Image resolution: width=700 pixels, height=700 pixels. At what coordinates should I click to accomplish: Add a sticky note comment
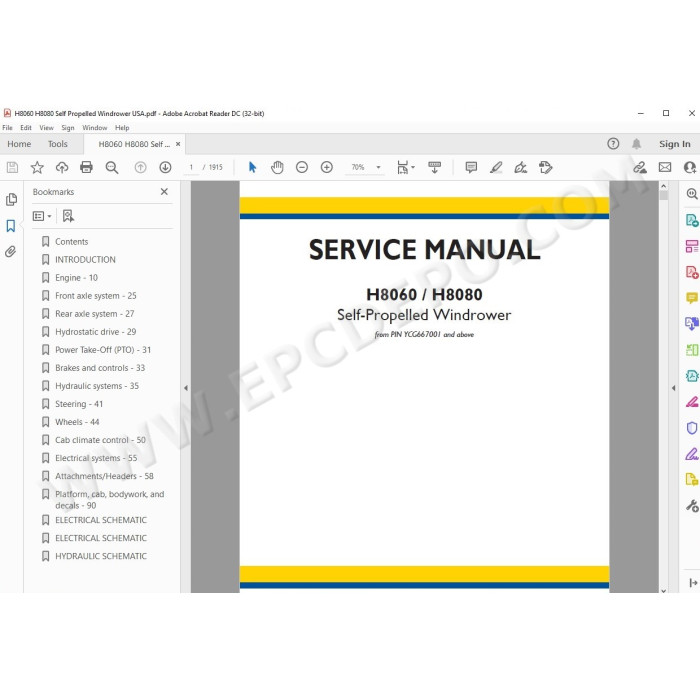point(471,167)
